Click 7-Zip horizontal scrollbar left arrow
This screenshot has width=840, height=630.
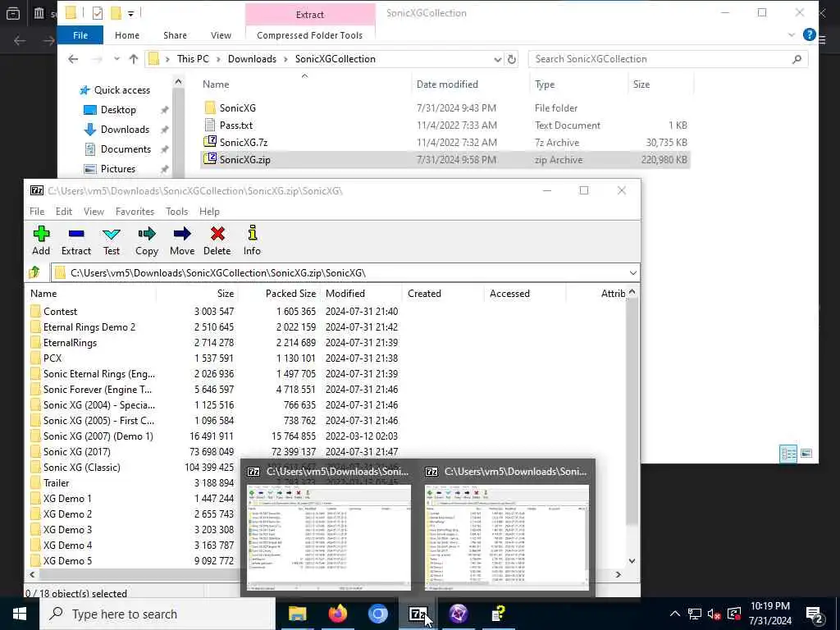32,574
